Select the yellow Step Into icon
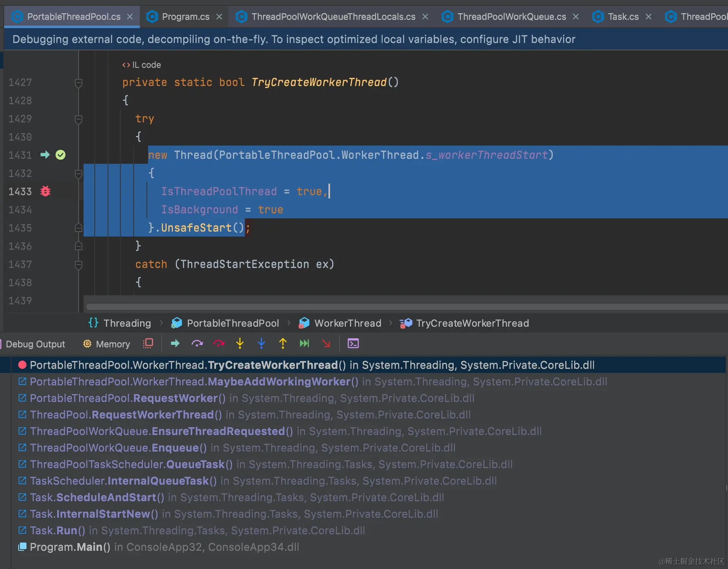 (x=240, y=343)
